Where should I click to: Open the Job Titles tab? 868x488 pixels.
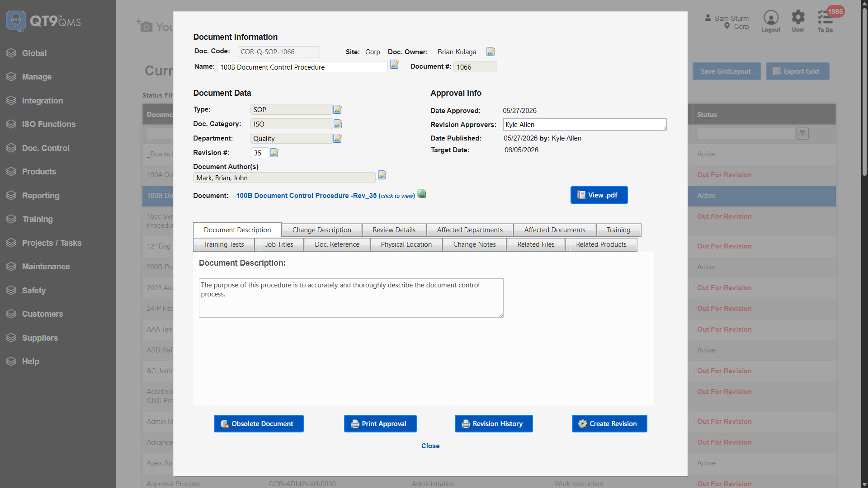point(279,244)
